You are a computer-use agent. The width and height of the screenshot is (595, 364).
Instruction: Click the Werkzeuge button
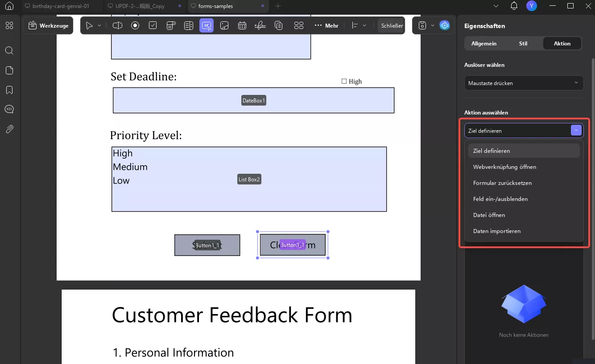pyautogui.click(x=49, y=25)
